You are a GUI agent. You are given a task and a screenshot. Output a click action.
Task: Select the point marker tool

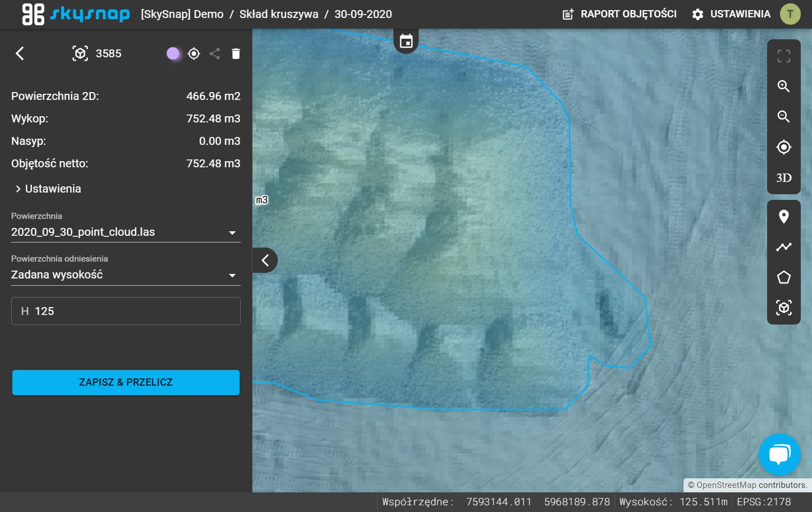tap(783, 217)
